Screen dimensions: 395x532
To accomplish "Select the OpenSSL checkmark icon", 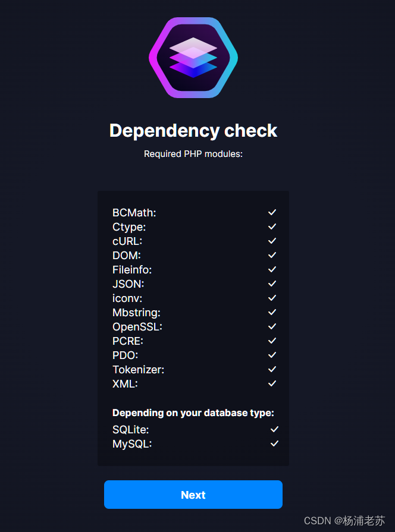I will coord(271,326).
